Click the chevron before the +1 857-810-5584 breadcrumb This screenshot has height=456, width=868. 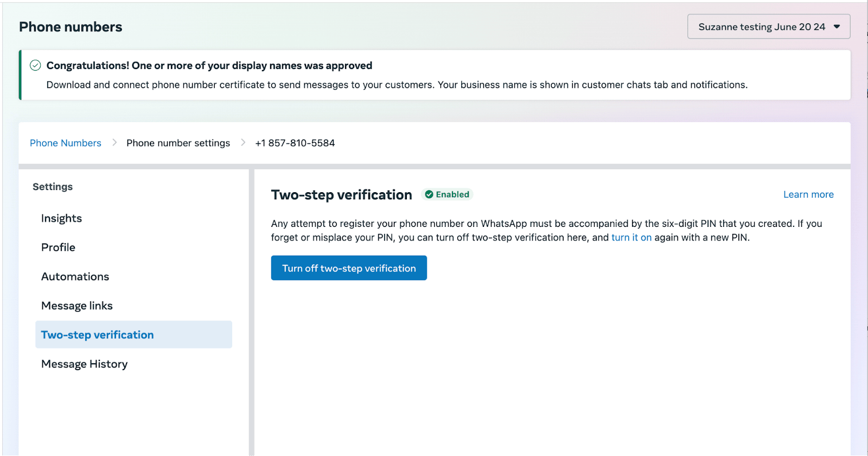(243, 143)
